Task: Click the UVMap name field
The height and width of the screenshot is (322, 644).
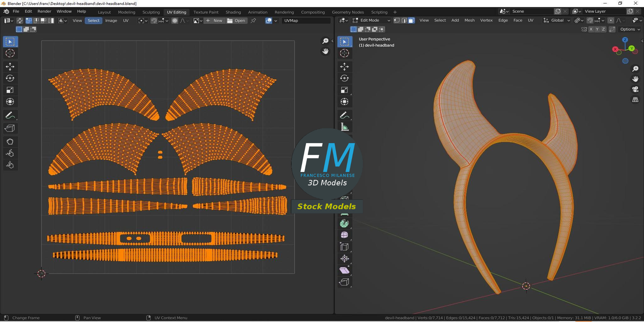Action: coord(306,20)
